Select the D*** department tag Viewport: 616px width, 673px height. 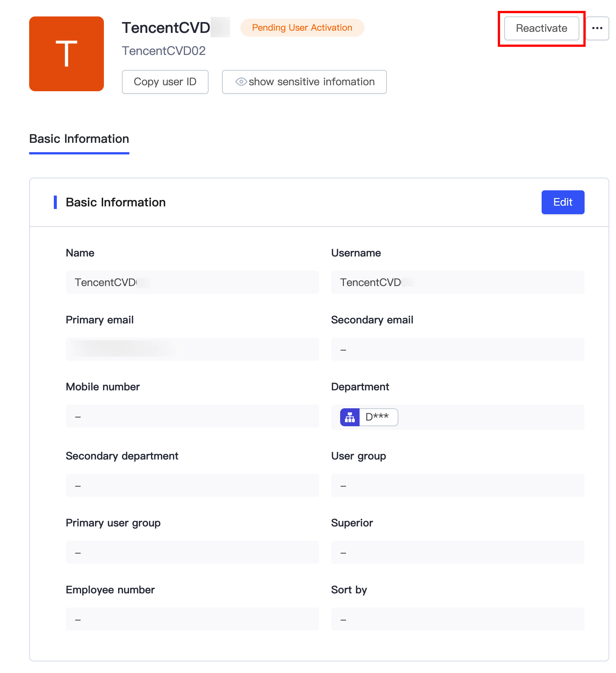click(378, 417)
